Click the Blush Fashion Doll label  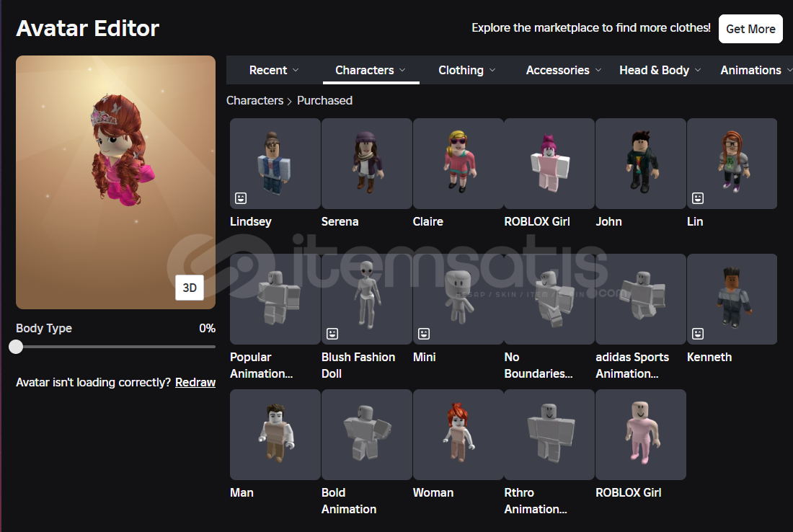[358, 365]
